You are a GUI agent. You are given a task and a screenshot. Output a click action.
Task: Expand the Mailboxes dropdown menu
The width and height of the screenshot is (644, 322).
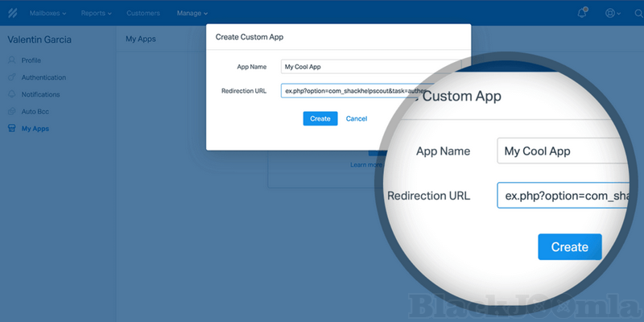47,13
